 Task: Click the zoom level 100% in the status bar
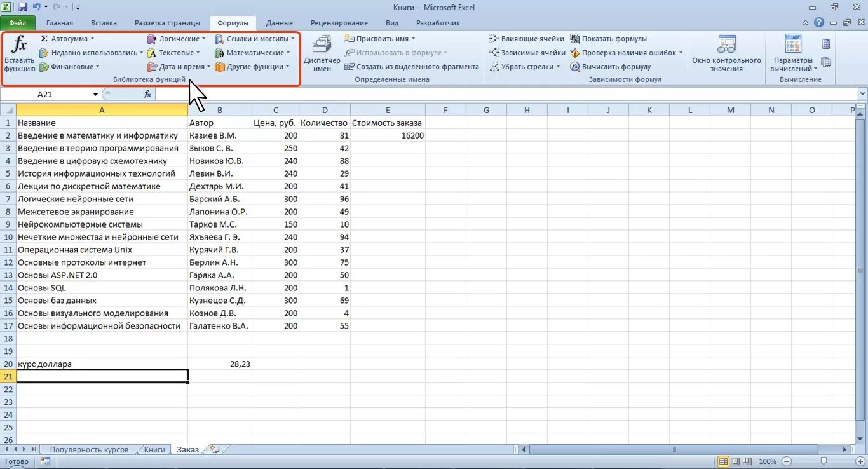[x=768, y=461]
